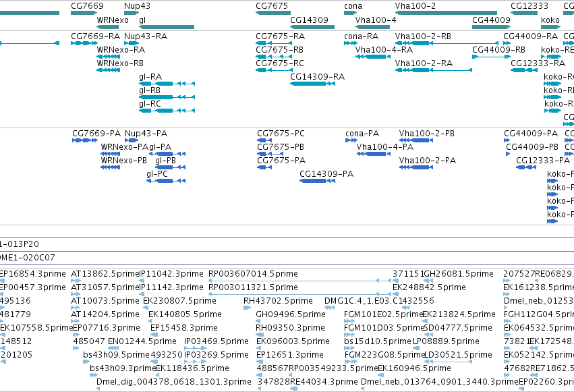Select the CG12333 gene label

point(529,6)
